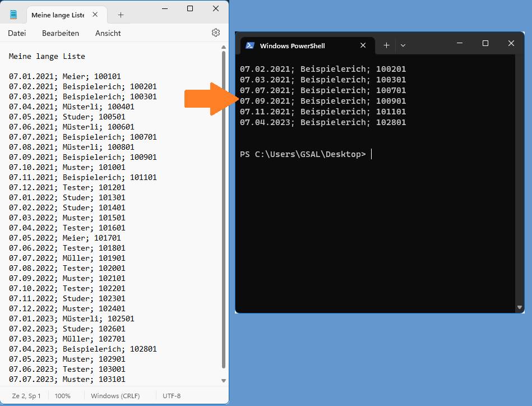The image size is (532, 406).
Task: Click the PowerShell icon on the tab
Action: 250,45
